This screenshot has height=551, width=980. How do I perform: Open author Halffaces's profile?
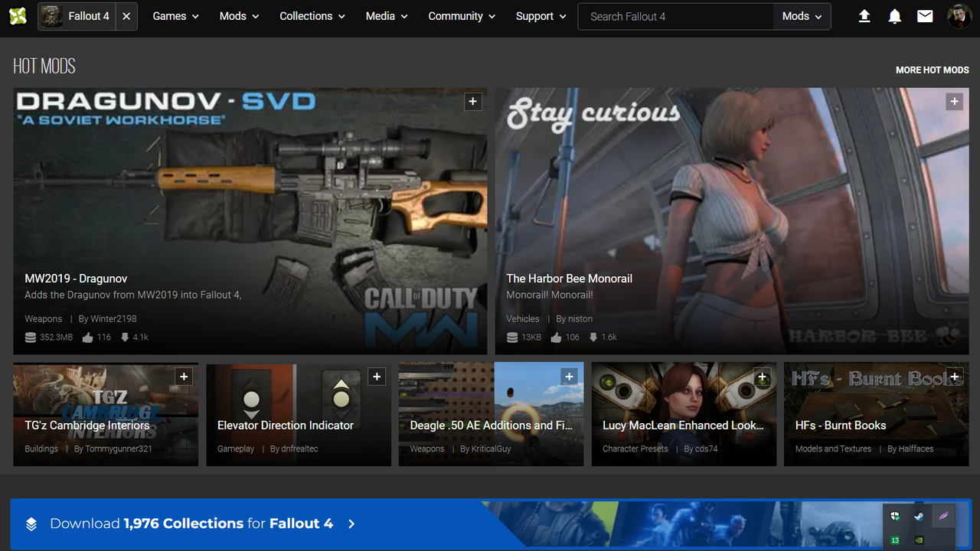(916, 448)
